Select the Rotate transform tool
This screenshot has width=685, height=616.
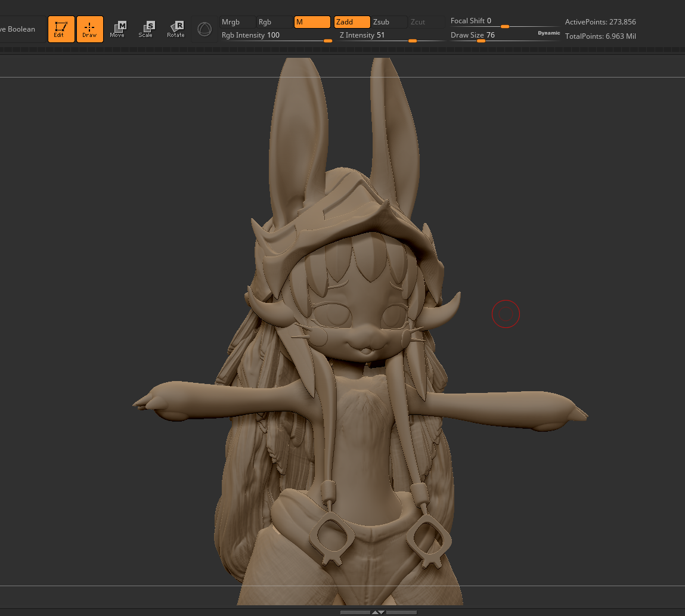click(176, 29)
